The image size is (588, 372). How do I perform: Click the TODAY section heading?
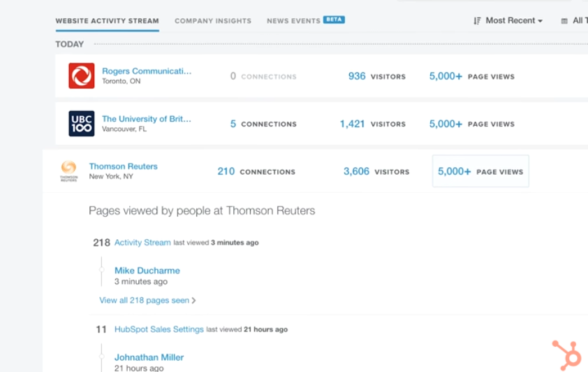tap(69, 44)
